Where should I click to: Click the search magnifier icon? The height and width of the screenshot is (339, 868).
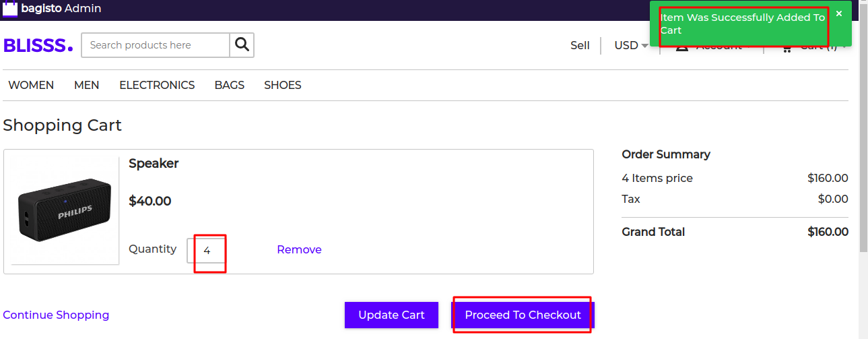[242, 45]
